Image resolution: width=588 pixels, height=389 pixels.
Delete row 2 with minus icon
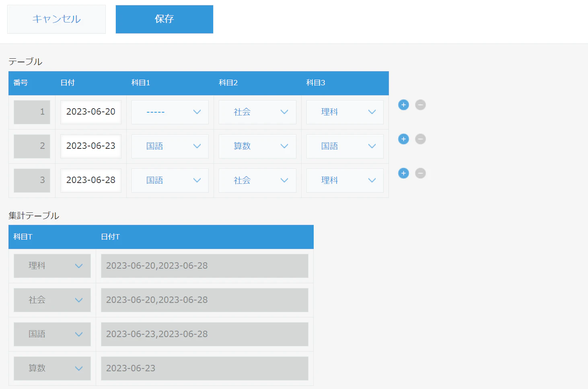point(420,139)
